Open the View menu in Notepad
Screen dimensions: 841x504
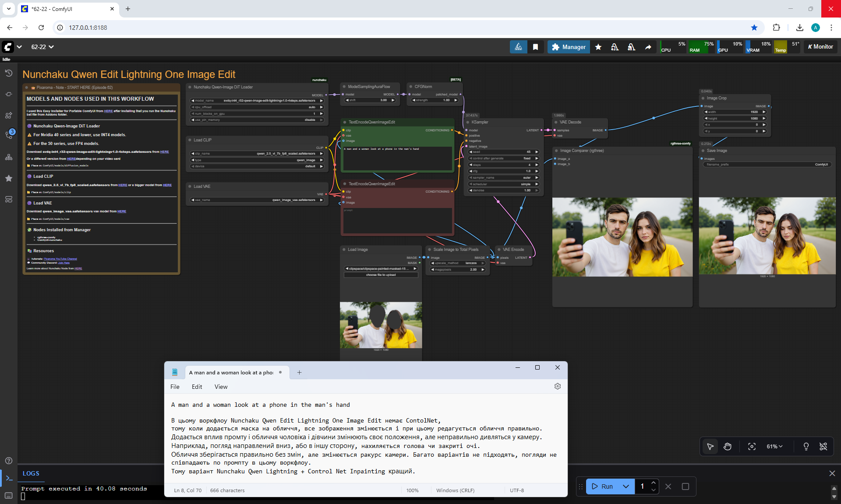(221, 387)
